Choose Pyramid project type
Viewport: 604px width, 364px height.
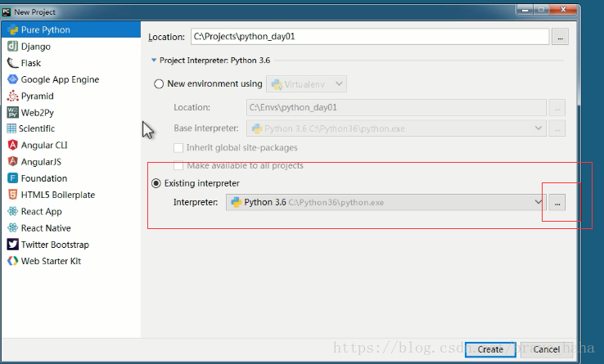(71, 96)
